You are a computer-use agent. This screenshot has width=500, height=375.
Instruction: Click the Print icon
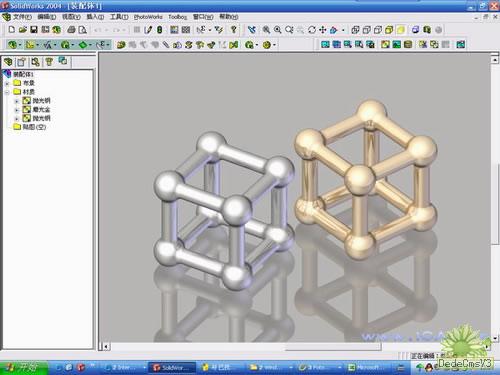point(71,30)
